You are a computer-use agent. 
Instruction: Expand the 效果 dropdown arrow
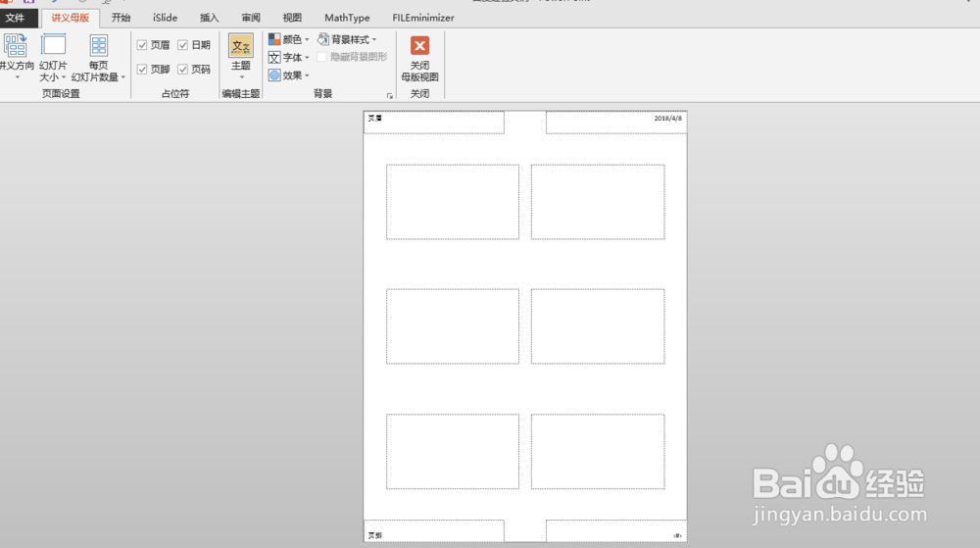307,75
